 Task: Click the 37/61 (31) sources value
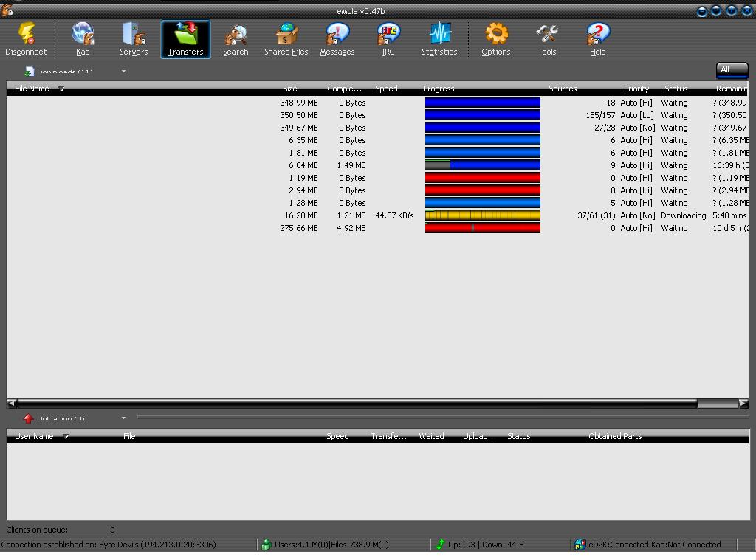tap(597, 215)
